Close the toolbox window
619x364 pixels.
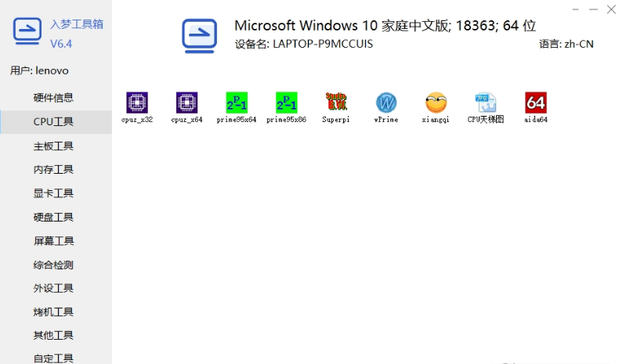611,9
